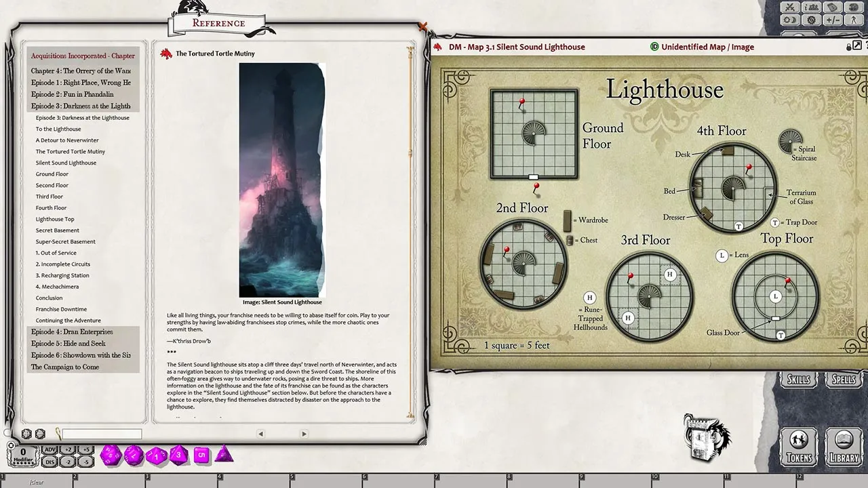Open the 4. Mechachimera page
Screen dimensions: 868x488
57,287
